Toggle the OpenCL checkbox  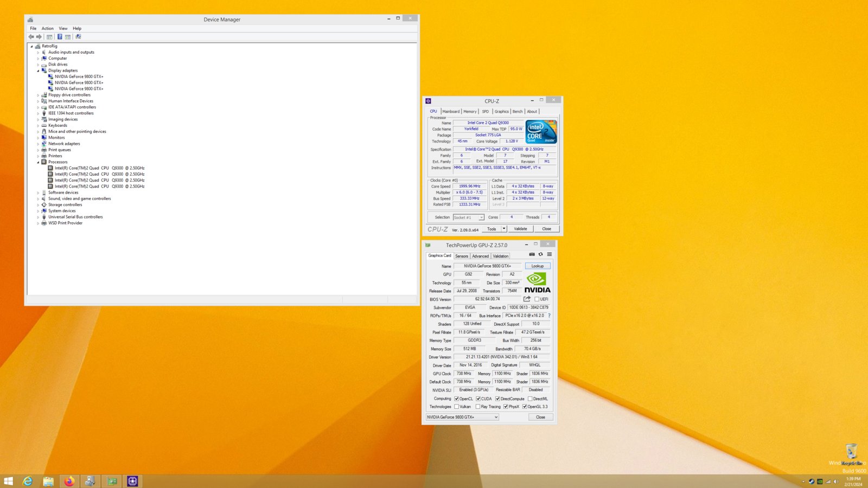(457, 399)
